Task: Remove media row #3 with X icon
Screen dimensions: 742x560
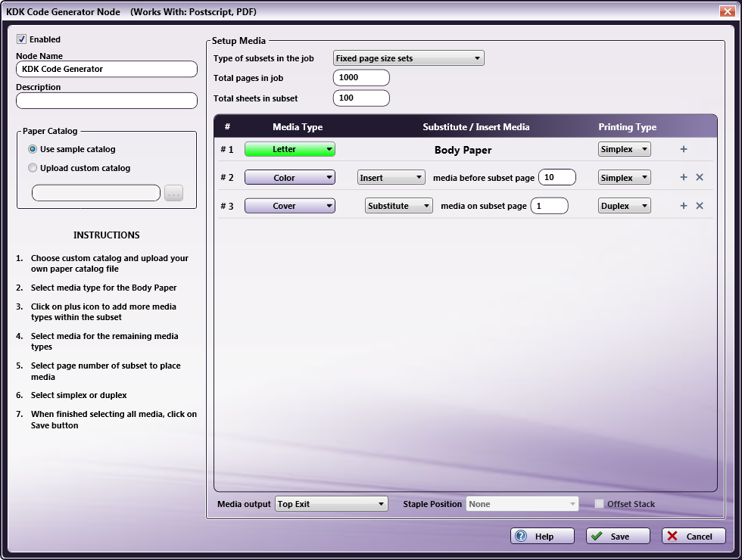Action: [x=700, y=206]
